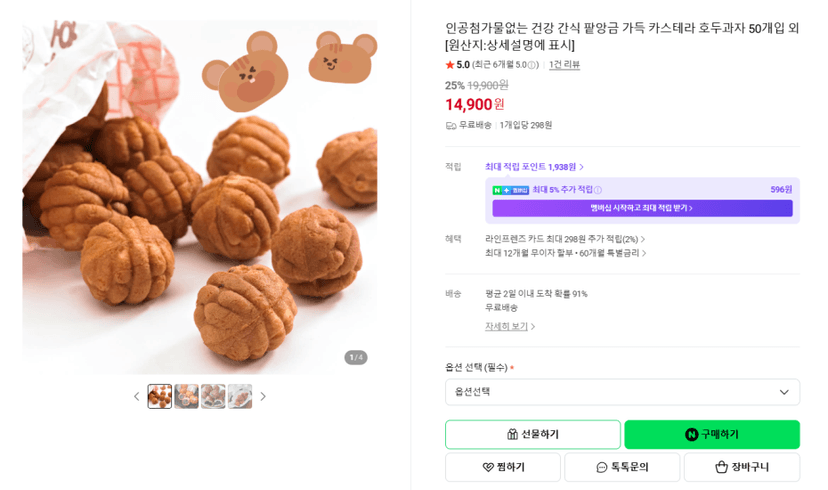Screen dimensions: 828x490
Task: Click the gift 선물하기 button
Action: (x=533, y=434)
